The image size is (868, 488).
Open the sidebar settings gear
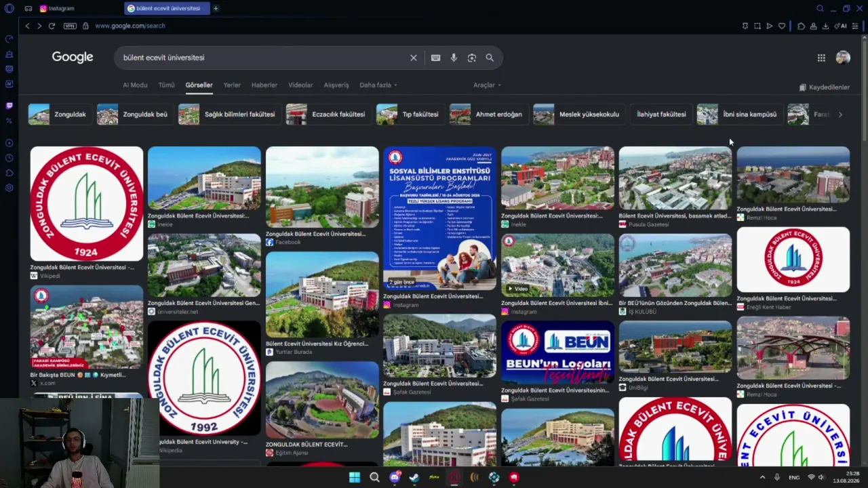[9, 188]
